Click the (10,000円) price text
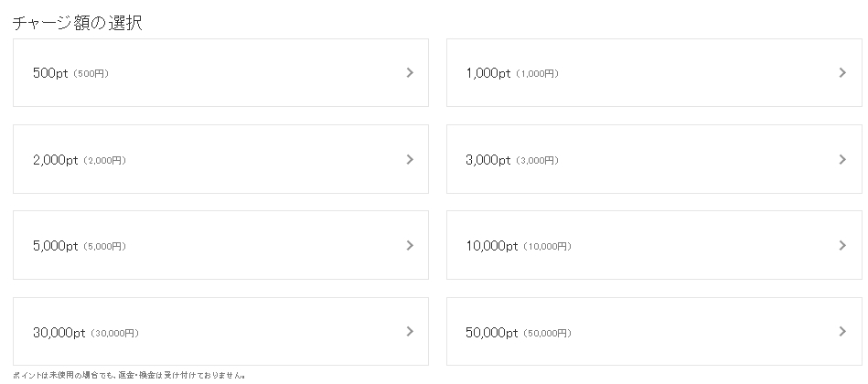This screenshot has height=384, width=868. pos(547,247)
